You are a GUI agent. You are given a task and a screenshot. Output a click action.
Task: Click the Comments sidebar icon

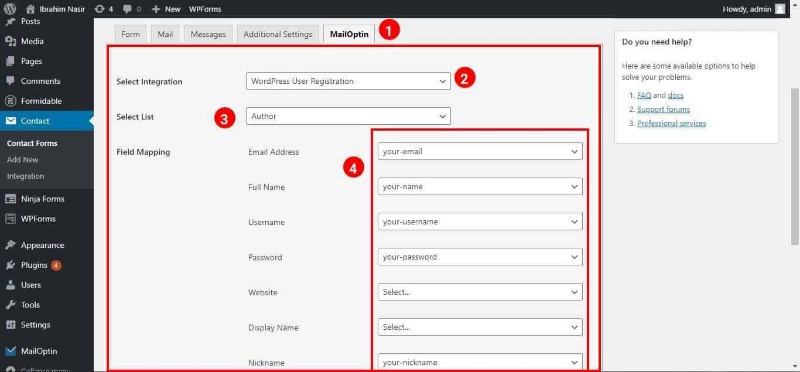[10, 81]
